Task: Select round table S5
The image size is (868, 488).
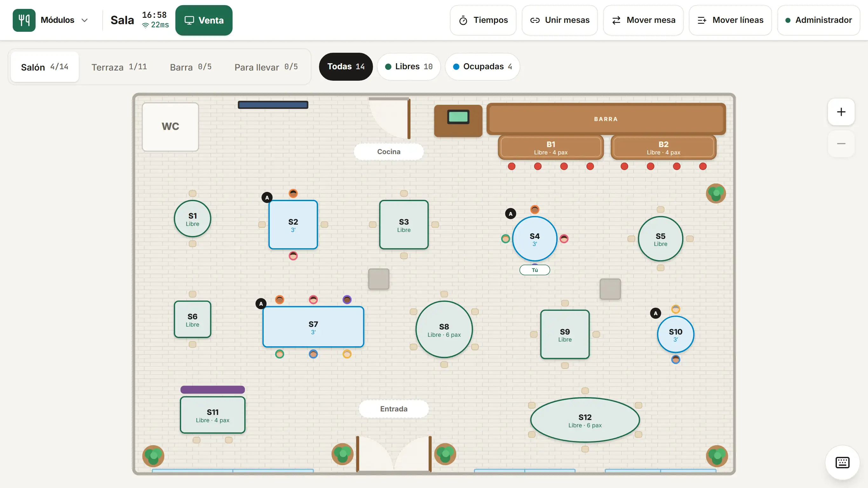Action: [x=661, y=239]
